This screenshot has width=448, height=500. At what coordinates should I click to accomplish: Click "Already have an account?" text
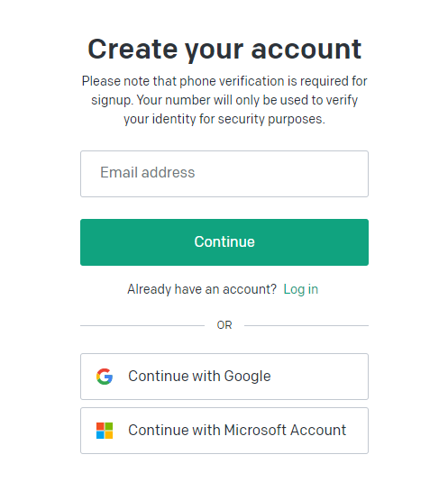(x=202, y=289)
